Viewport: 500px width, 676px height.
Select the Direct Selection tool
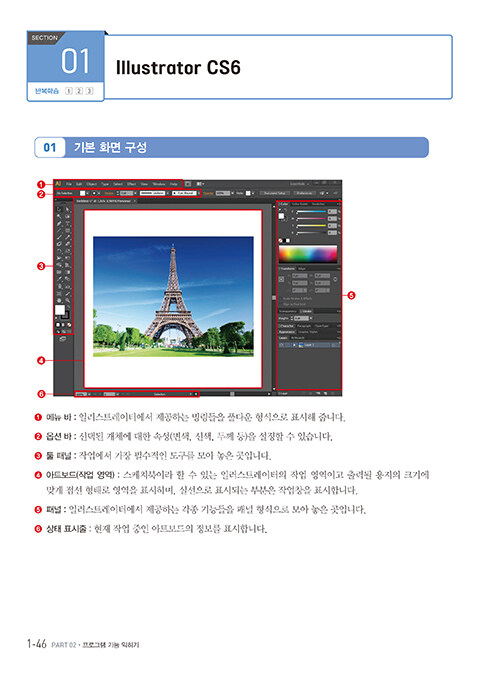[x=68, y=210]
